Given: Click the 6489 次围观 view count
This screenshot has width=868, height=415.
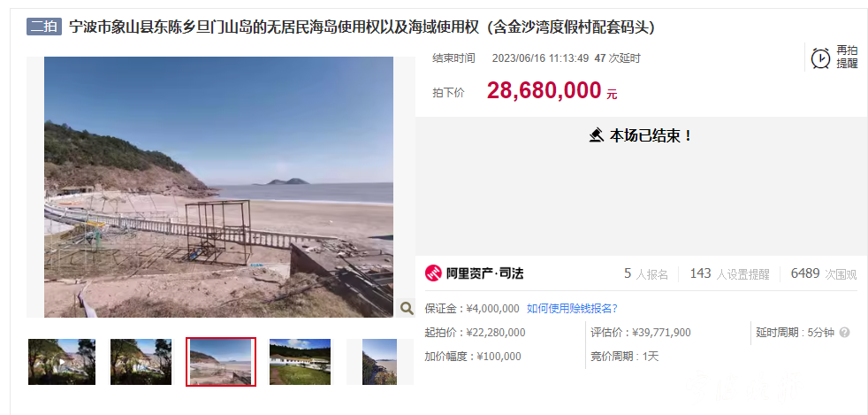Looking at the screenshot, I should pos(824,273).
